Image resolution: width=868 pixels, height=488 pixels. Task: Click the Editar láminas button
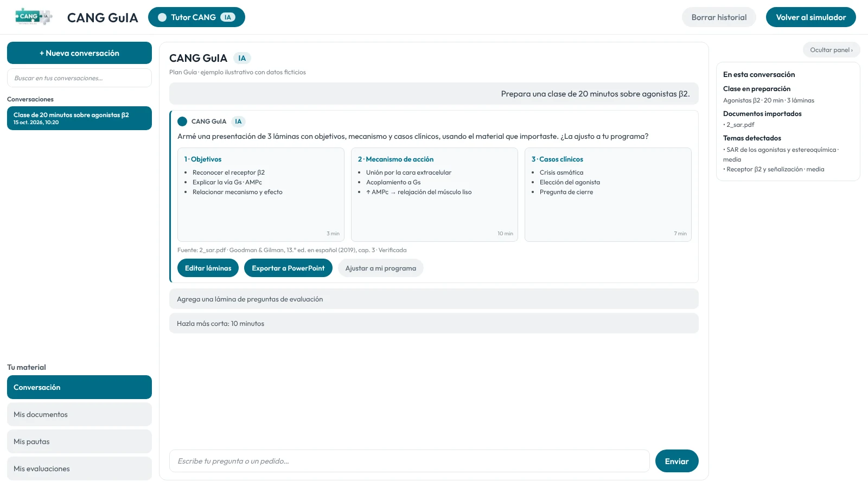[x=208, y=268]
